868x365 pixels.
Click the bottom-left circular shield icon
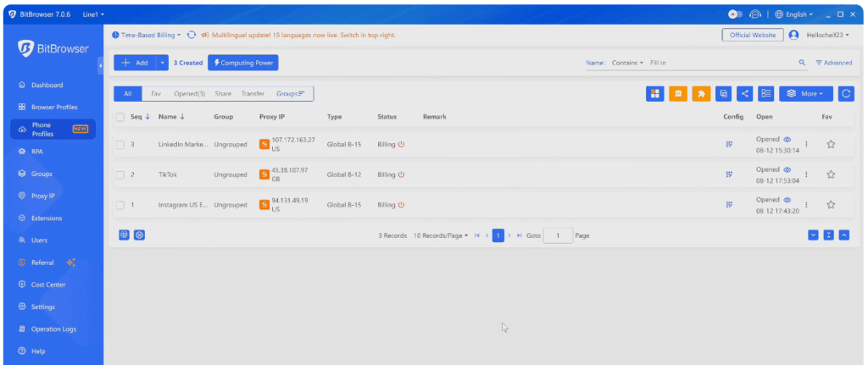pyautogui.click(x=125, y=235)
